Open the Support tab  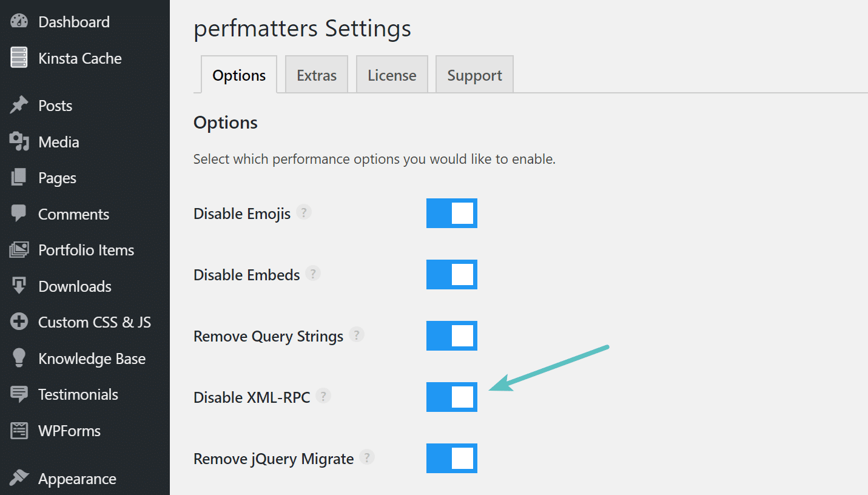pyautogui.click(x=474, y=75)
